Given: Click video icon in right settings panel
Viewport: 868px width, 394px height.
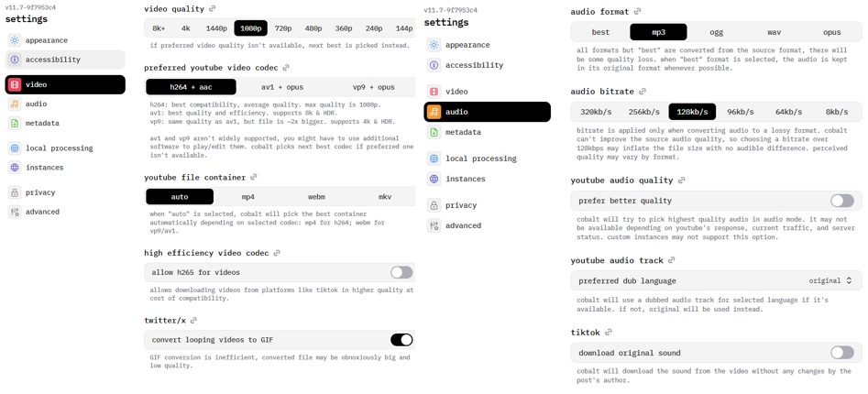Looking at the screenshot, I should pyautogui.click(x=434, y=92).
